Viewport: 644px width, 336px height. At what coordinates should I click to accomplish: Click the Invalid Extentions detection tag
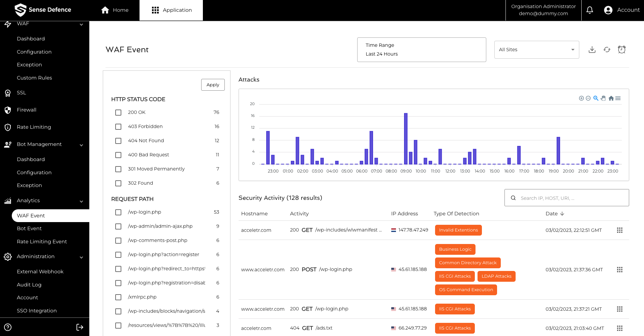(x=458, y=230)
